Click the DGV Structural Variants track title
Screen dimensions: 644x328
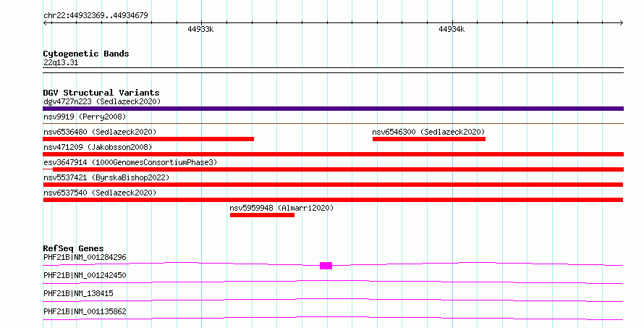tap(101, 93)
